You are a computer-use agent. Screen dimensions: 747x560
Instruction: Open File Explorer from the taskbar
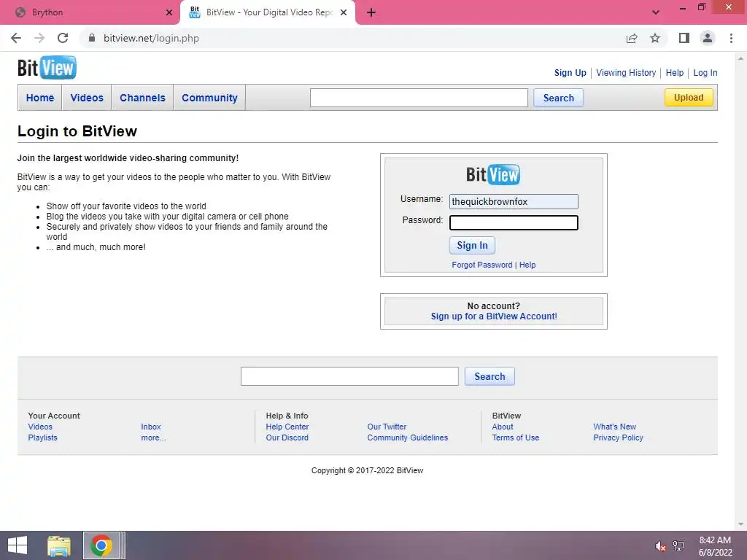(x=59, y=545)
